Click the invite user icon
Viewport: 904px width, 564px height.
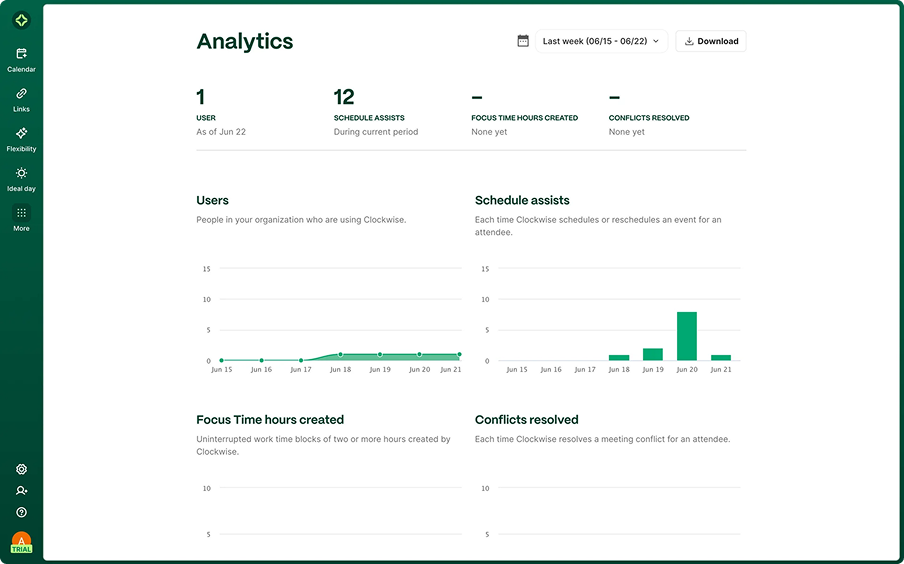tap(21, 491)
